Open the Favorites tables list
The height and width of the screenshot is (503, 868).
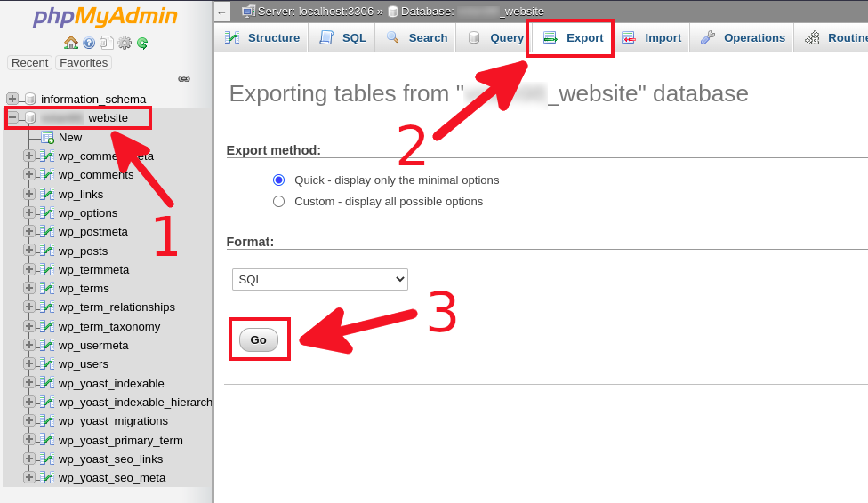click(84, 62)
